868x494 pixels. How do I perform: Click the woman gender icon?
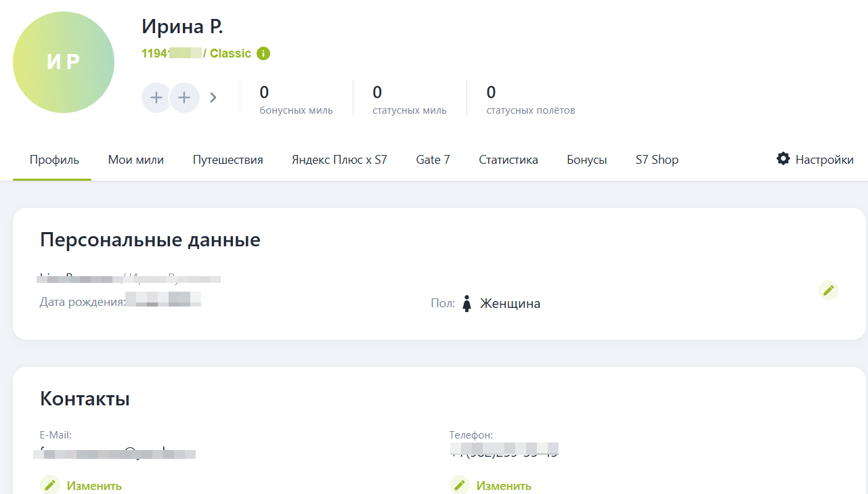point(466,303)
